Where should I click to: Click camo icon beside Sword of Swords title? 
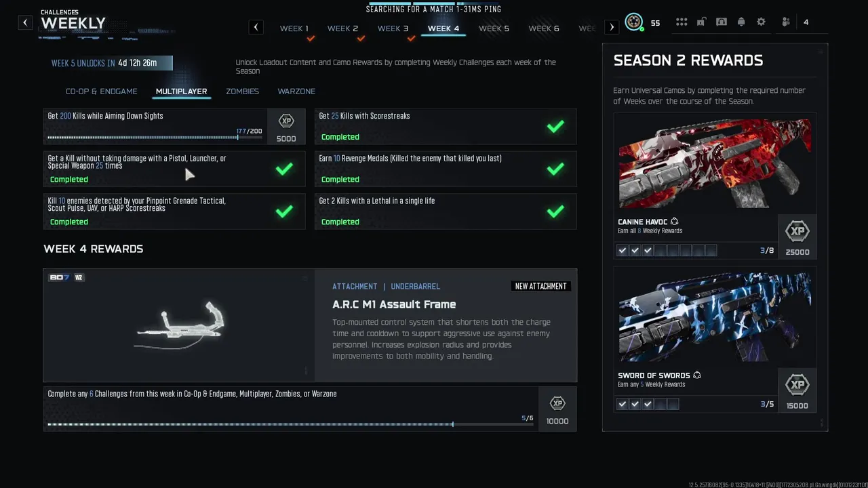click(697, 375)
